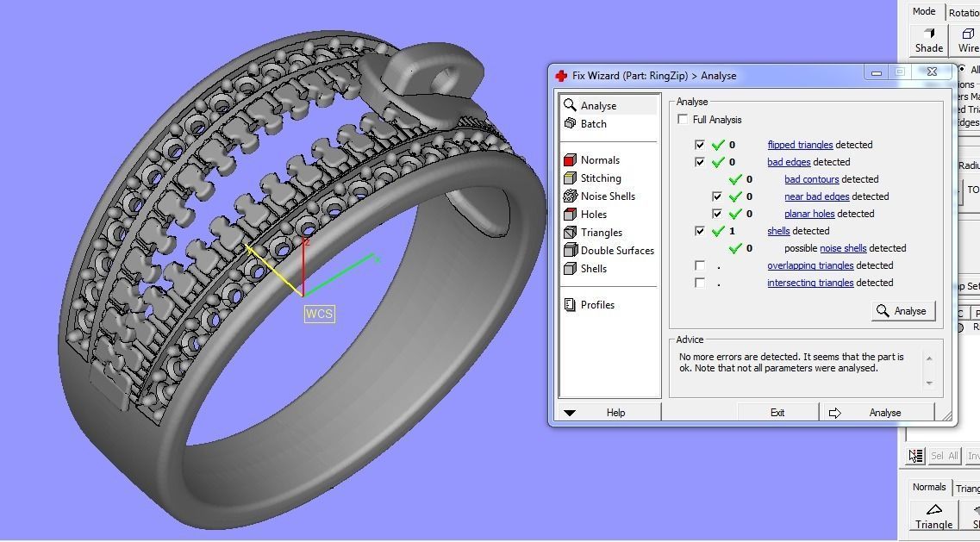Follow the flipped triangles link
This screenshot has height=542, width=980.
tap(800, 145)
